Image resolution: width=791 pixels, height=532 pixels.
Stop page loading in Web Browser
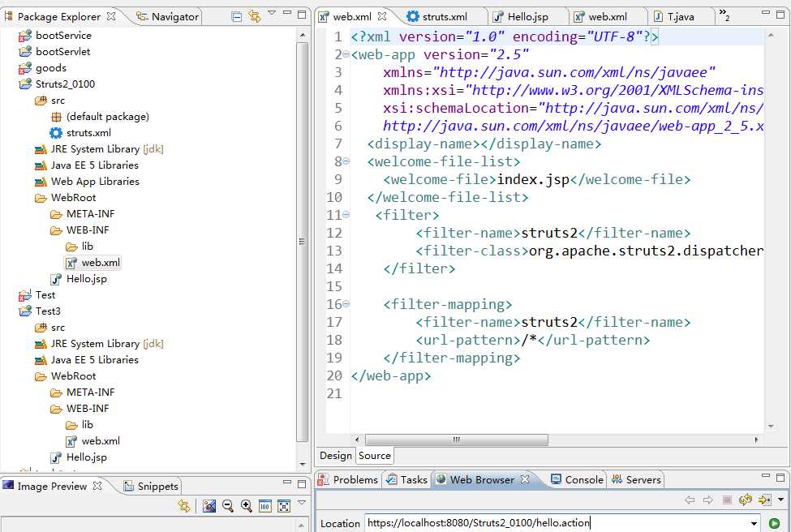click(727, 500)
